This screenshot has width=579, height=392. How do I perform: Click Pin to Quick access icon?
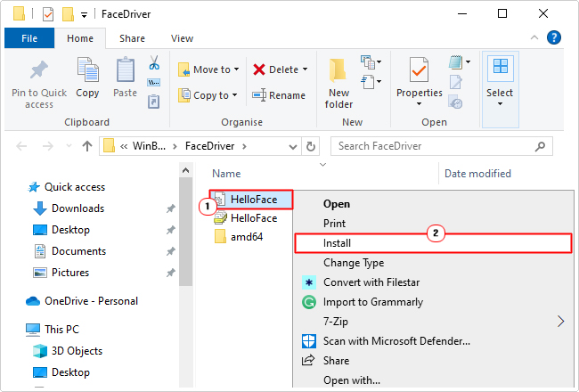[39, 69]
